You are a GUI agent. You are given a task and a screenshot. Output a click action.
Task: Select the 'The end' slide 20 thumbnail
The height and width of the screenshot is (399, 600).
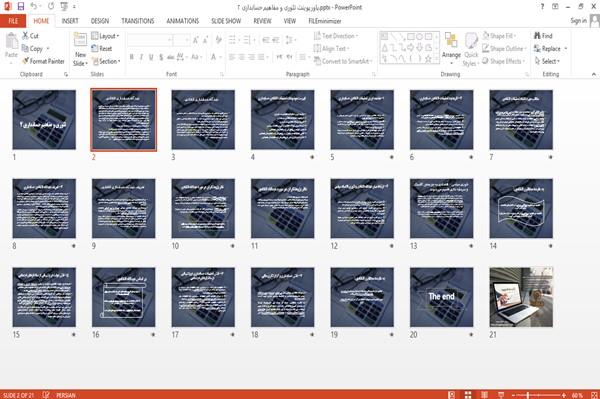pos(441,297)
